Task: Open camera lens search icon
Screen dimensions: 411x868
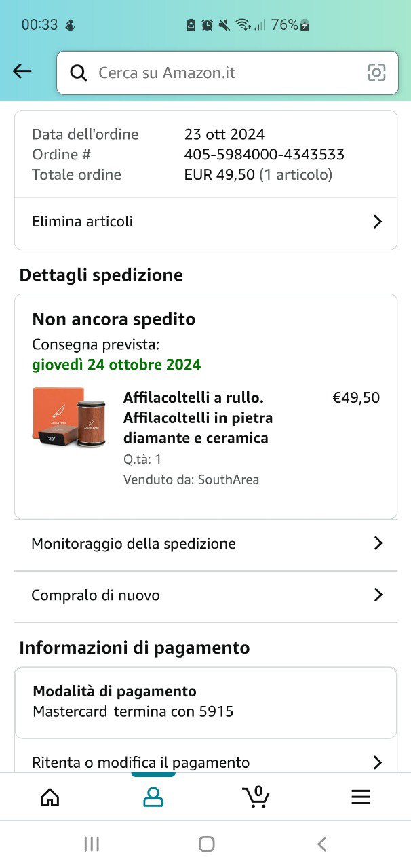Action: (376, 73)
